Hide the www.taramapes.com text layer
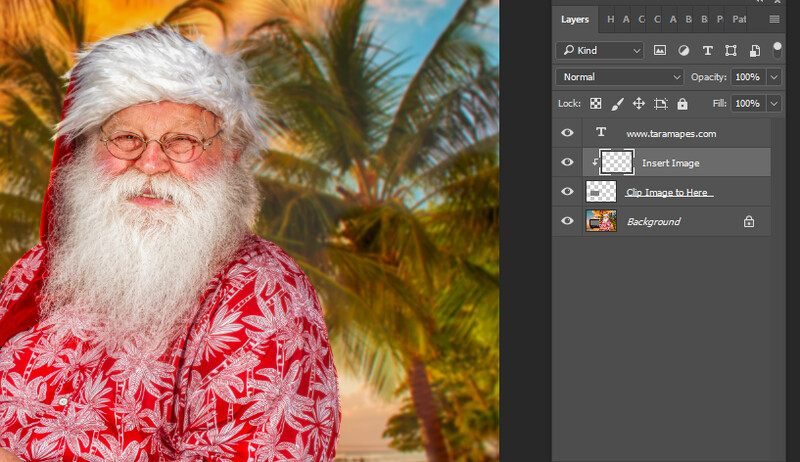Image resolution: width=800 pixels, height=462 pixels. (567, 133)
